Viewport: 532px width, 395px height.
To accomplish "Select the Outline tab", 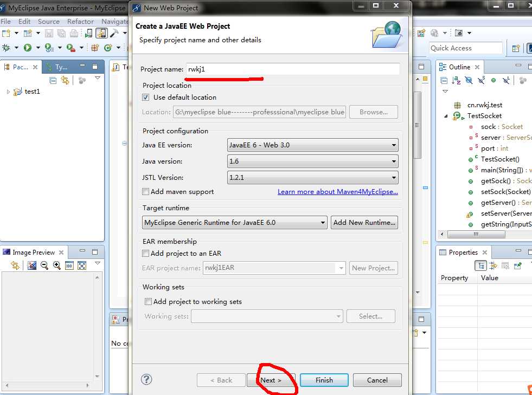I will coord(459,67).
